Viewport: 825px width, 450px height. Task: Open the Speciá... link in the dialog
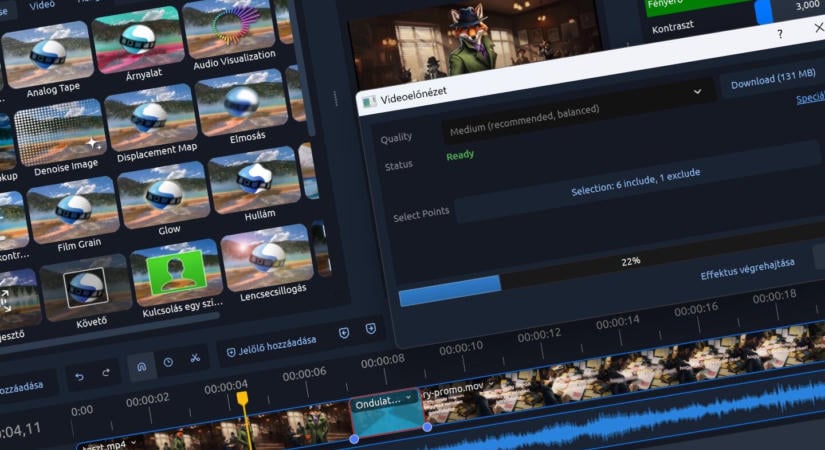pyautogui.click(x=810, y=98)
